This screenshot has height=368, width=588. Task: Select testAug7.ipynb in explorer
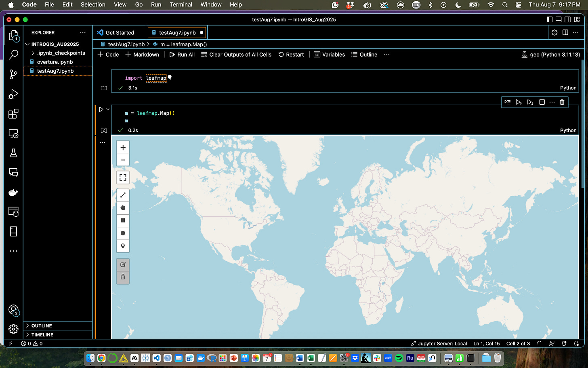coord(55,71)
